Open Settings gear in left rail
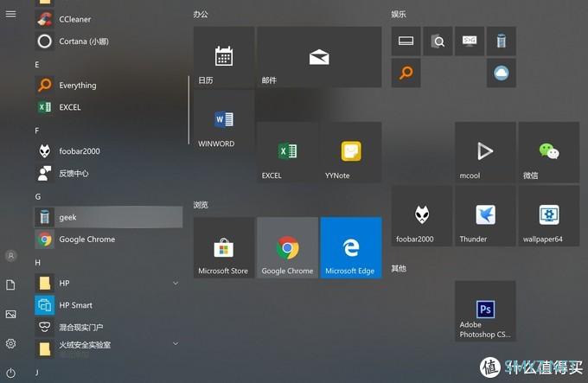This screenshot has height=383, width=588. [11, 343]
